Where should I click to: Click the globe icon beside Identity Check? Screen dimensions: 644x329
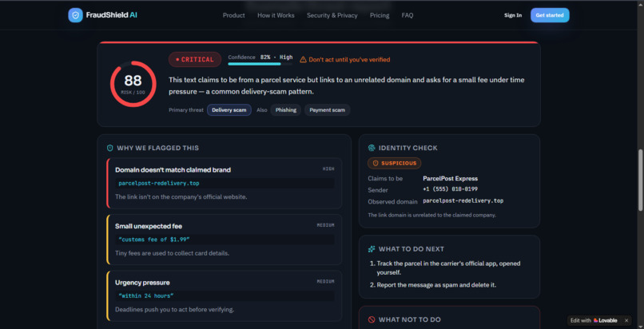[x=372, y=148]
